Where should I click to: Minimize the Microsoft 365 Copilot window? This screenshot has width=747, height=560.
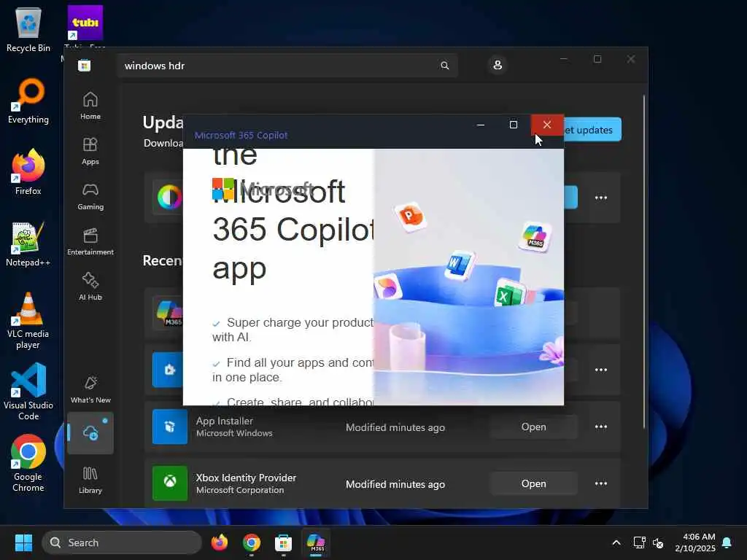[480, 125]
